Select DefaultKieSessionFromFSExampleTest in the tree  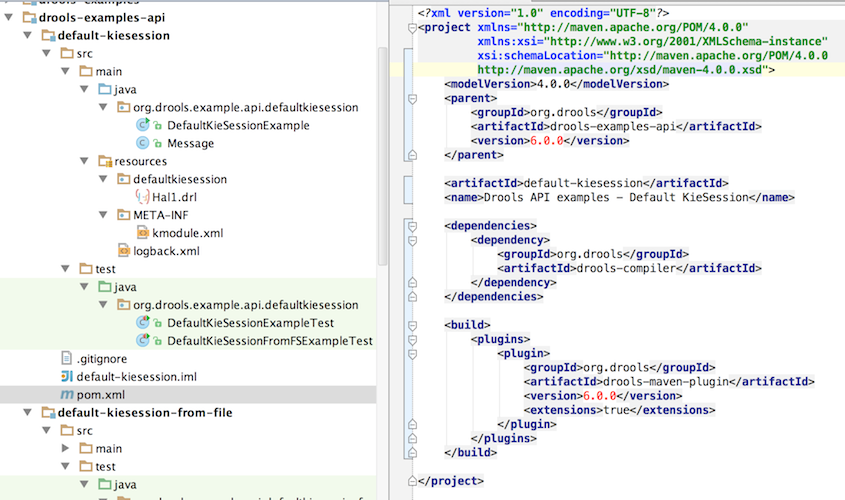[269, 341]
